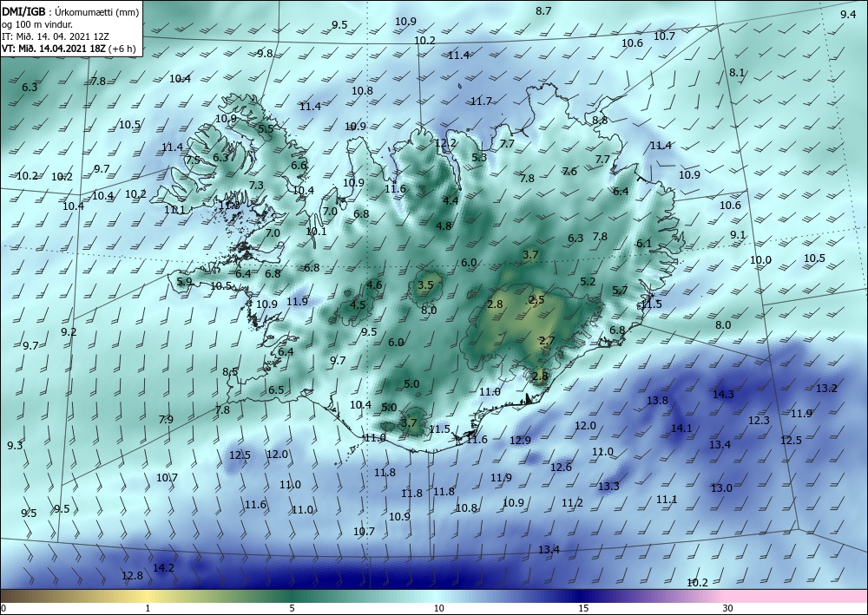Click the map value 7.3
868x615 pixels.
[256, 186]
